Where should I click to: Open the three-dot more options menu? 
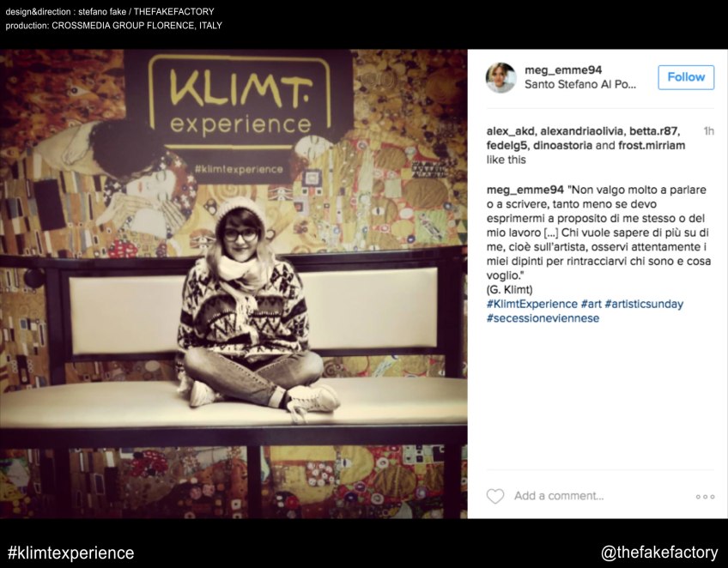pyautogui.click(x=705, y=497)
